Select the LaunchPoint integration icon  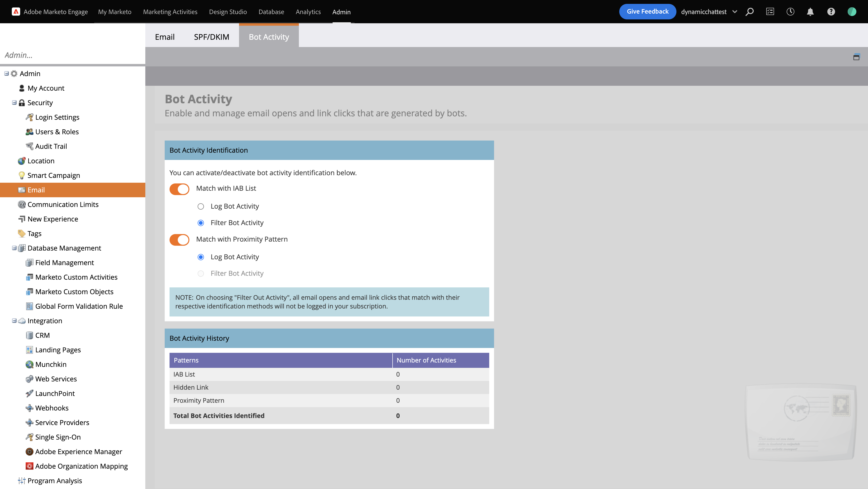(29, 393)
